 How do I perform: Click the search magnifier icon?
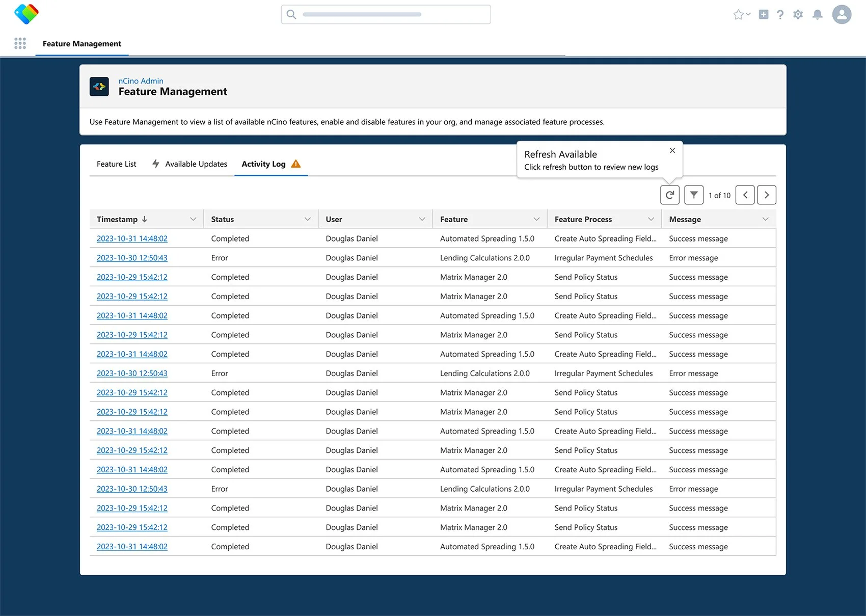(x=291, y=14)
